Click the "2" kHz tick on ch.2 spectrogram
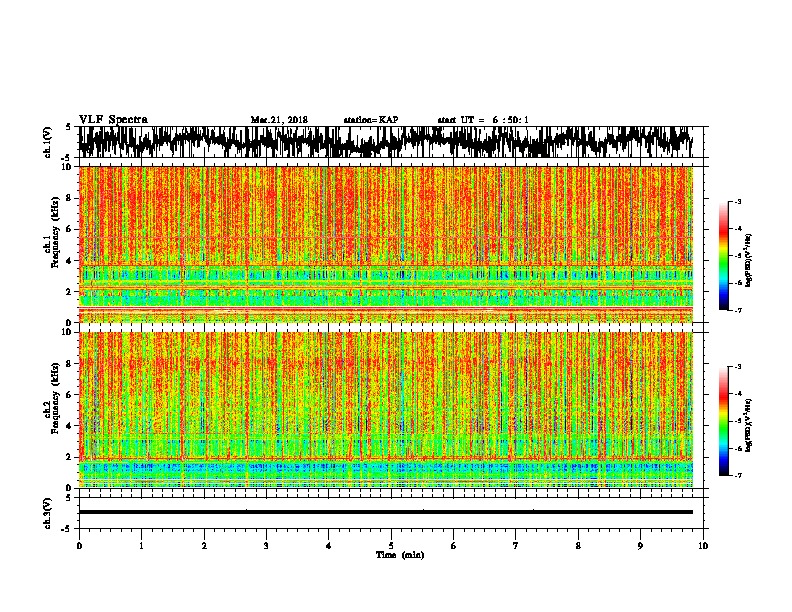Screen dimensions: 792x612 [x=70, y=457]
